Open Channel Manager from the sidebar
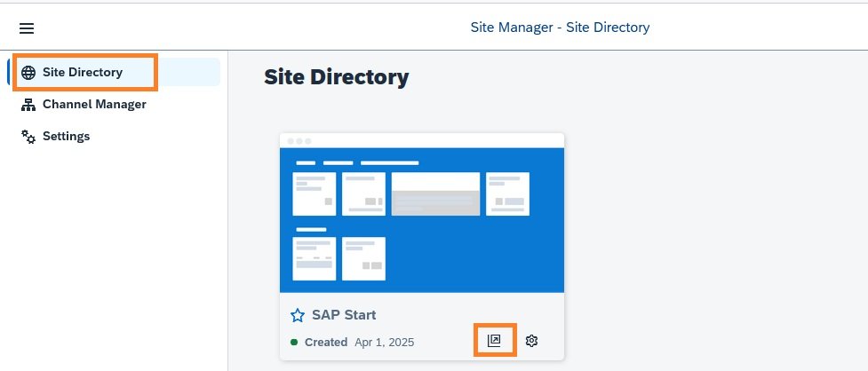This screenshot has width=868, height=371. coord(114,104)
